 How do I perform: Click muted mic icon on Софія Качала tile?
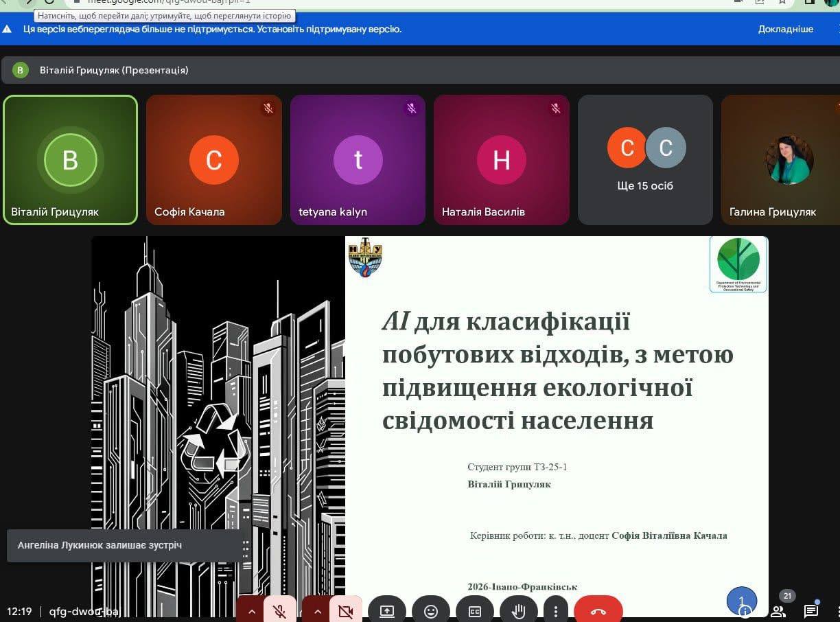click(268, 108)
